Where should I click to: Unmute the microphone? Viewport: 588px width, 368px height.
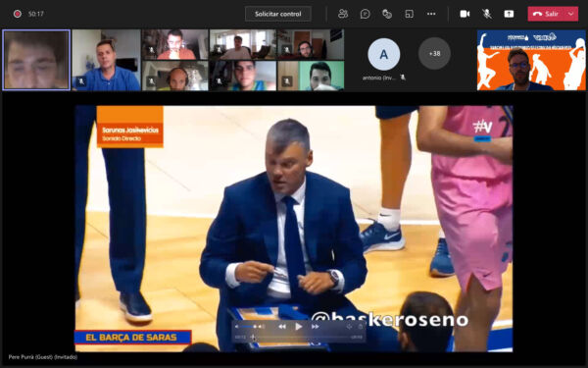pos(487,14)
